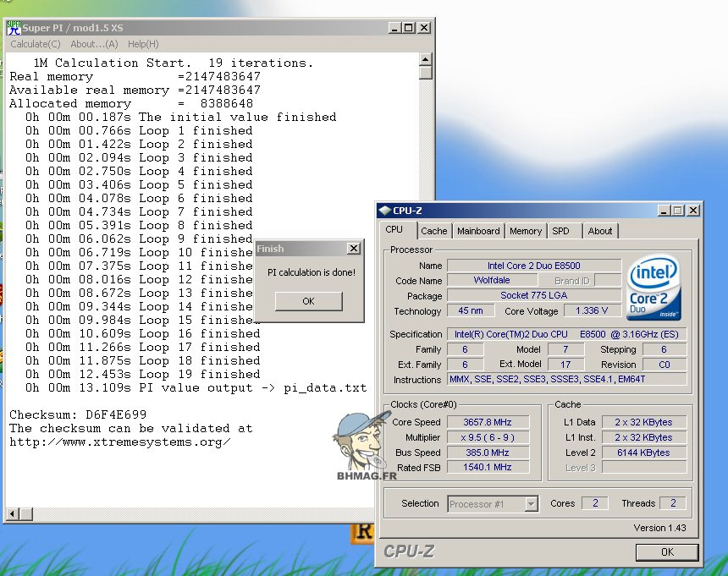
Task: Click the Technology value 45 nm
Action: [x=471, y=310]
